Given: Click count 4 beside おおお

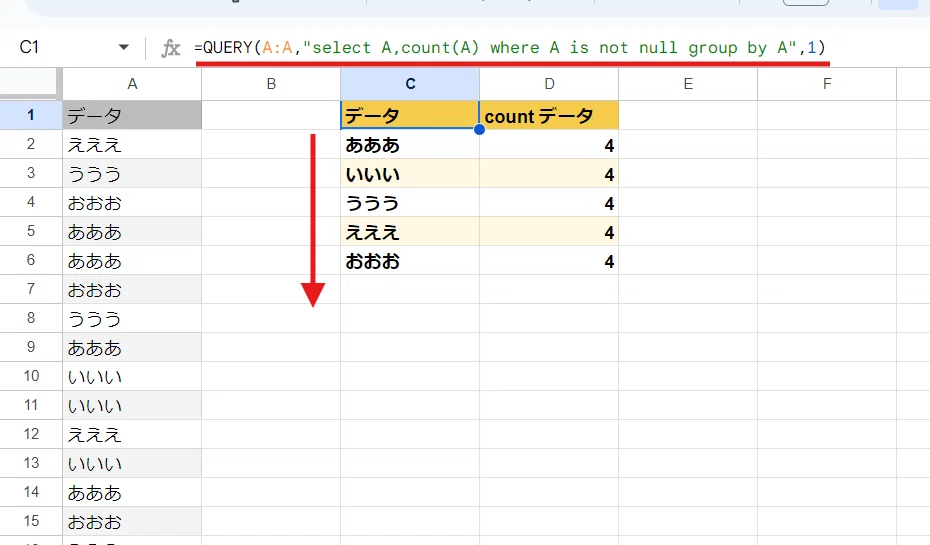Looking at the screenshot, I should 549,260.
